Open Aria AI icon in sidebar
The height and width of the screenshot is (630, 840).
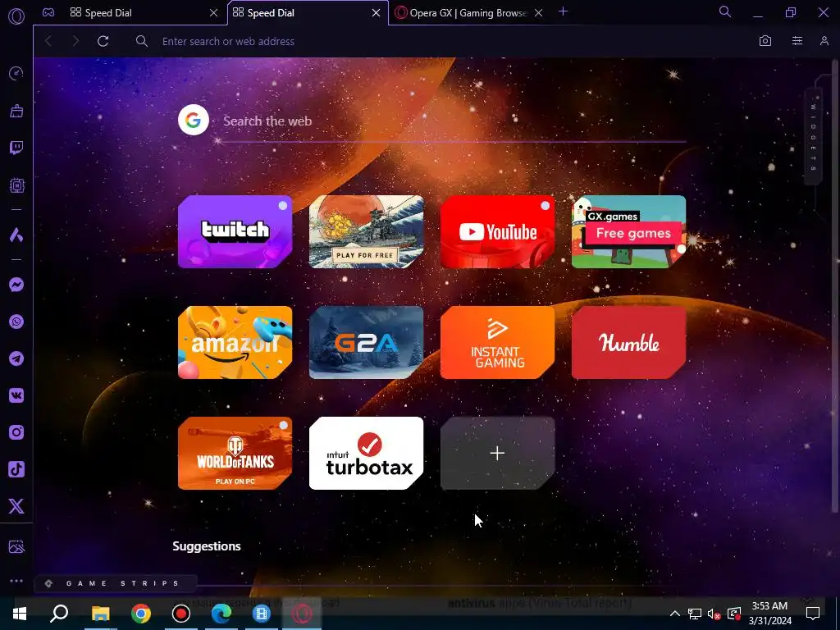(16, 235)
